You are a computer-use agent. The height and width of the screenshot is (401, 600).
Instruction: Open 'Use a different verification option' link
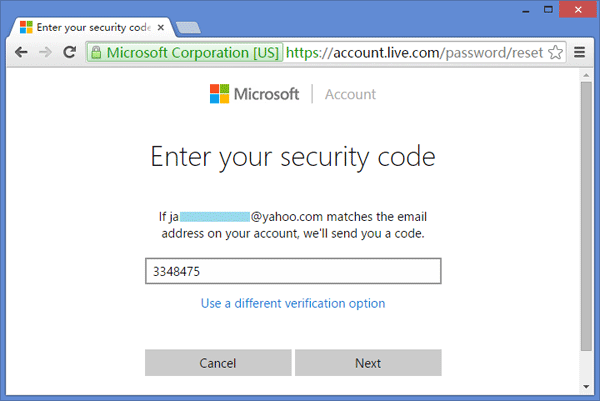(x=293, y=303)
